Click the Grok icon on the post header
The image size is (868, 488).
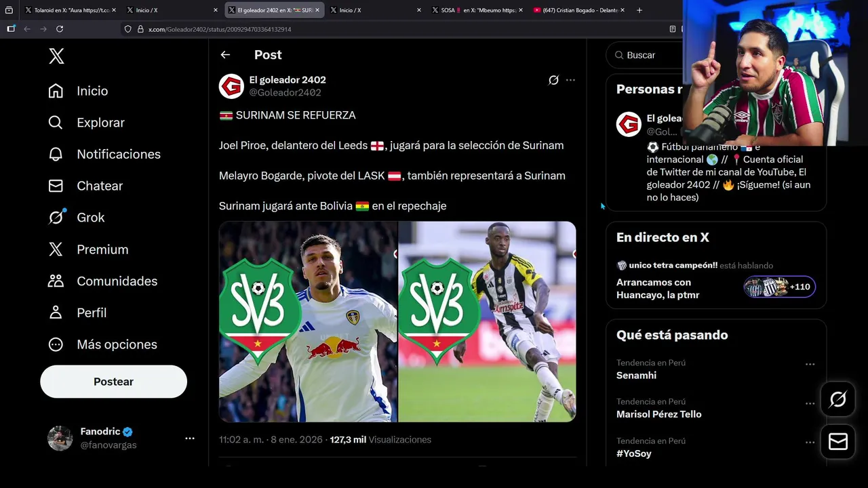click(553, 80)
